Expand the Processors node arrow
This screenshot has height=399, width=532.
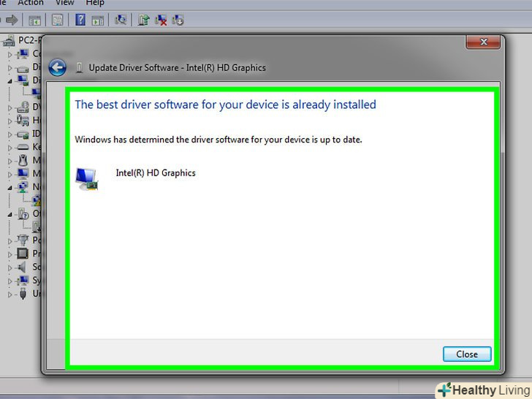tap(9, 254)
